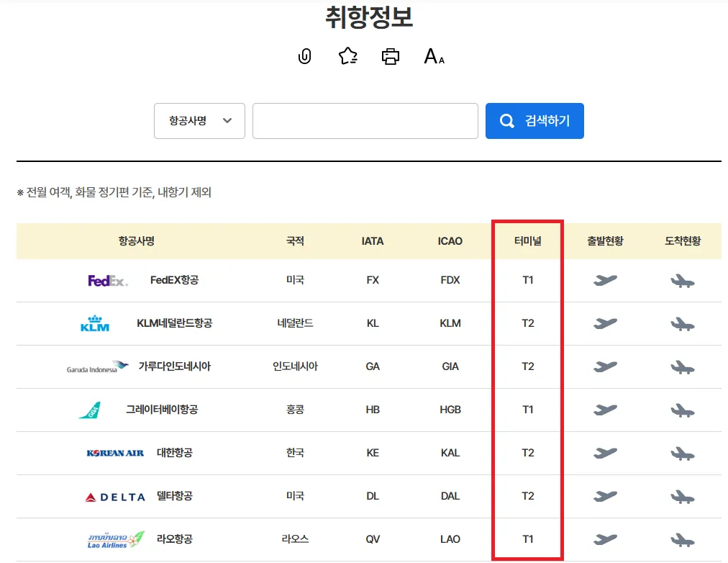
Task: Select the KLM네덜란드항공 airline name
Action: [x=175, y=323]
